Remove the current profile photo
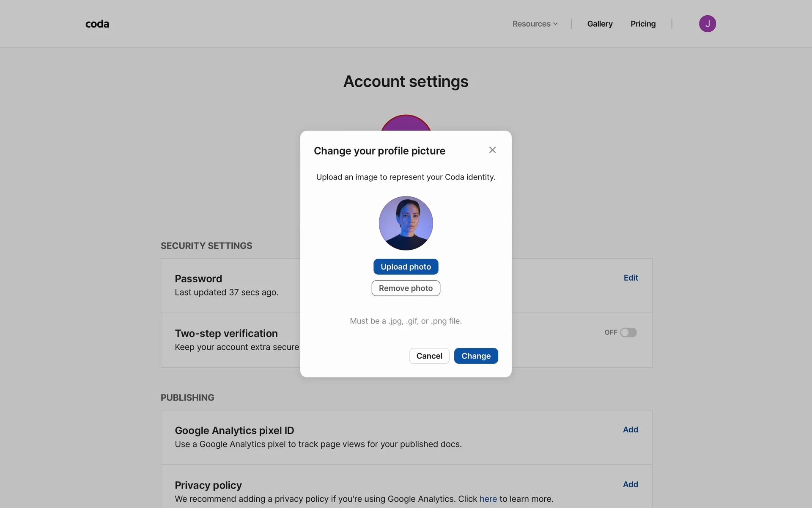812x508 pixels. [406, 288]
